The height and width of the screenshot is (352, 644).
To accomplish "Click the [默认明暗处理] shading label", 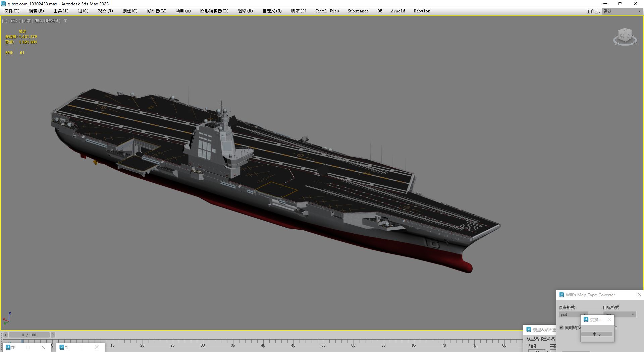I will coord(47,21).
